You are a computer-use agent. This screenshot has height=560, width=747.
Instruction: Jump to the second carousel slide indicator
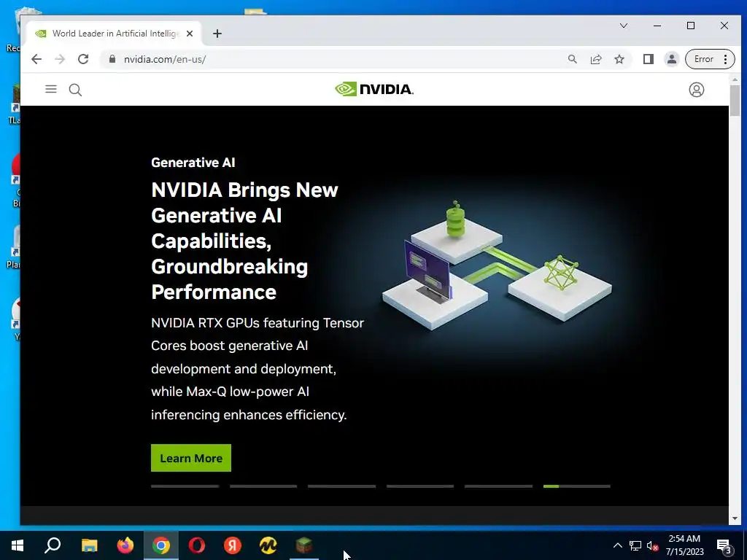(x=263, y=486)
